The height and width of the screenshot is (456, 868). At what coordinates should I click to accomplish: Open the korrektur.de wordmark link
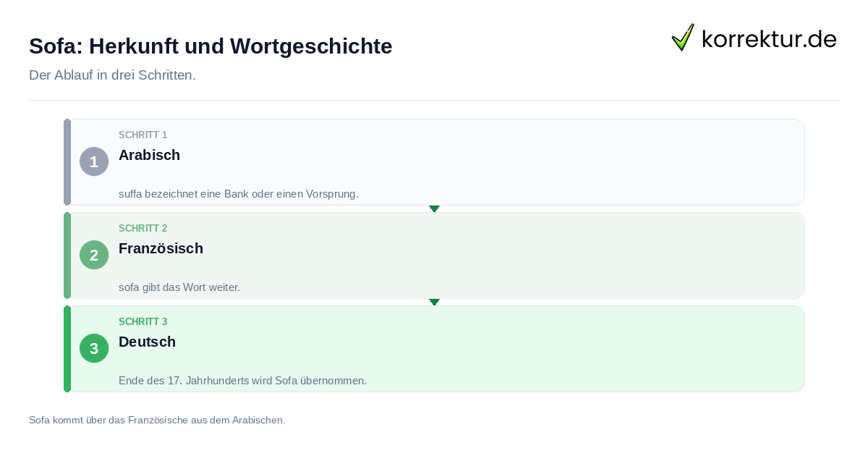tap(769, 38)
